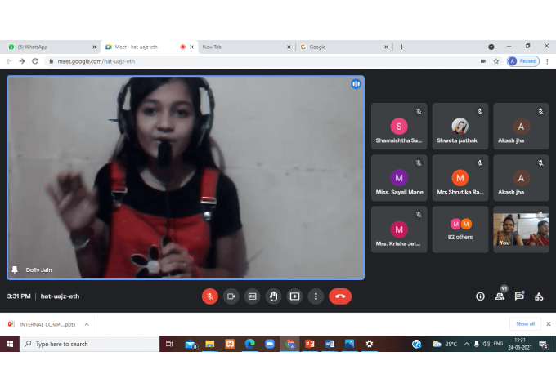Click the Windows taskbar search box
The height and width of the screenshot is (392, 556).
click(90, 345)
